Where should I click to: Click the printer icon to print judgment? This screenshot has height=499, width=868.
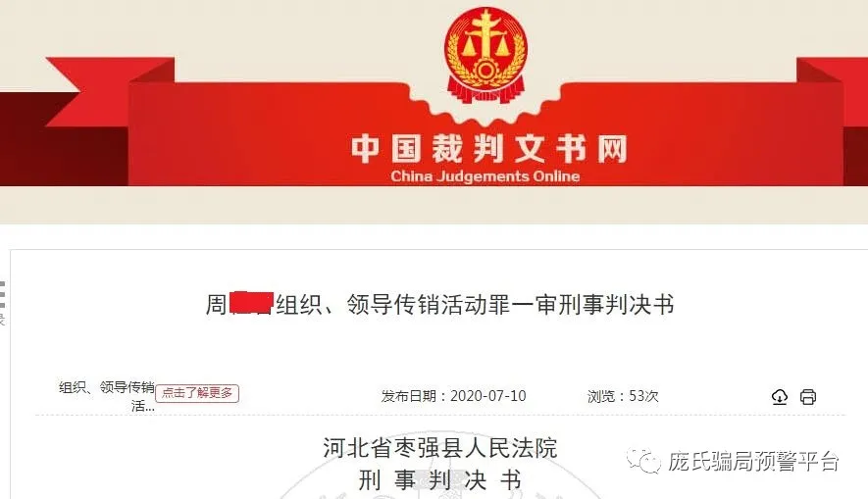(807, 397)
